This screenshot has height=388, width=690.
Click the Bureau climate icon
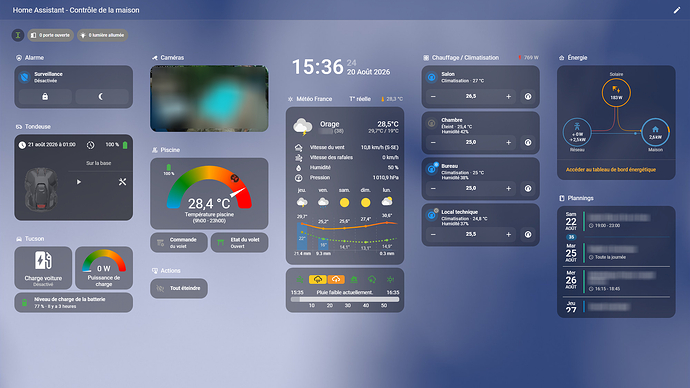tap(432, 169)
